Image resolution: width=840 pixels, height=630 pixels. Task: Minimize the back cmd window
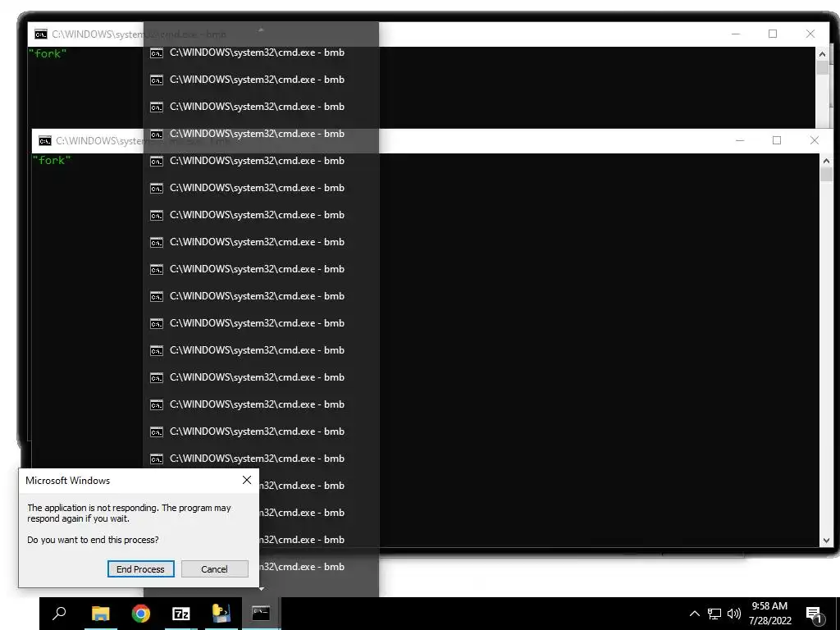point(736,34)
